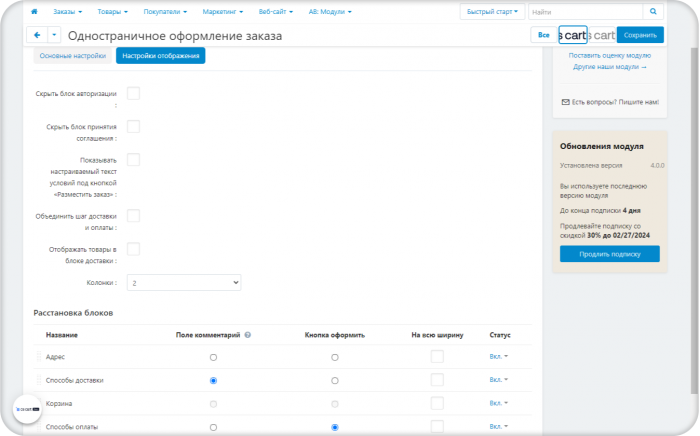Open the Товары menu
The image size is (700, 436).
(x=112, y=12)
